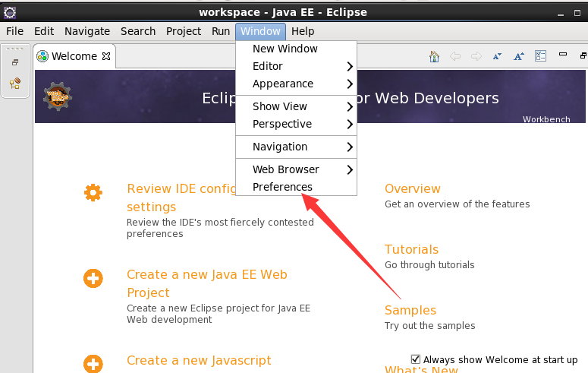This screenshot has width=588, height=373.
Task: Click the text 'Get an overview of the features'
Action: (x=458, y=204)
